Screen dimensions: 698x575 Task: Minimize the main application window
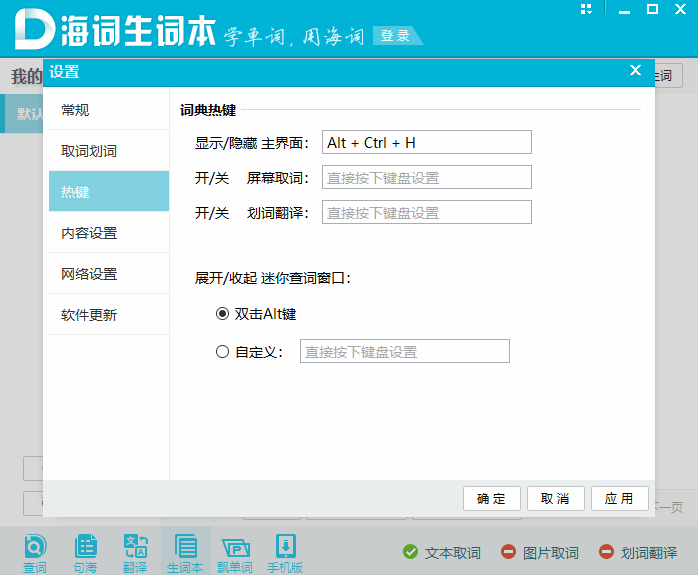tap(625, 10)
